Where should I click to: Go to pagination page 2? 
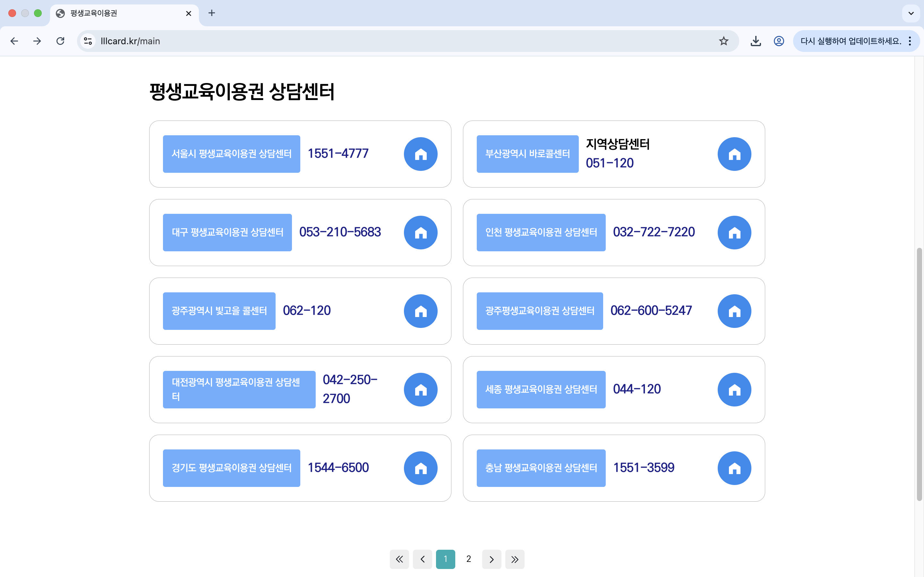(x=468, y=559)
